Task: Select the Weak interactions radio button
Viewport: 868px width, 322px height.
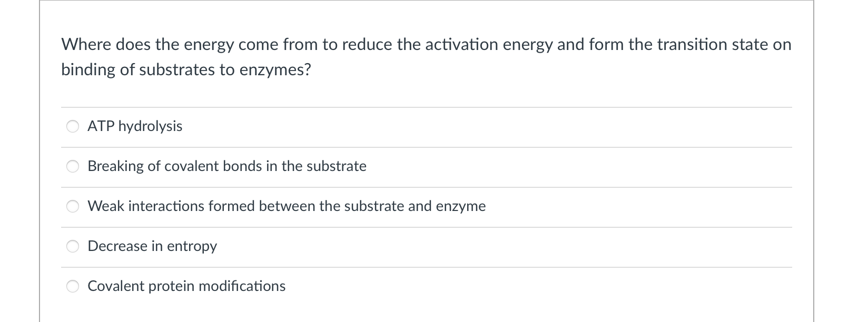Action: (73, 206)
